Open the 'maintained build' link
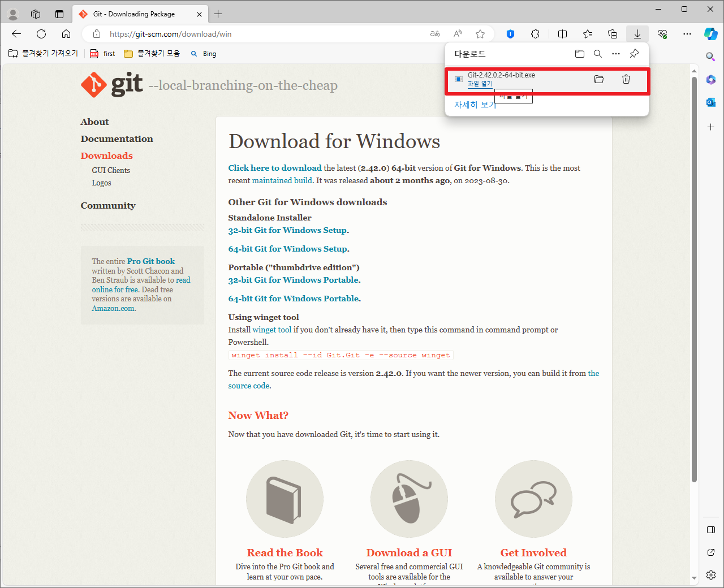Image resolution: width=724 pixels, height=588 pixels. coord(282,180)
